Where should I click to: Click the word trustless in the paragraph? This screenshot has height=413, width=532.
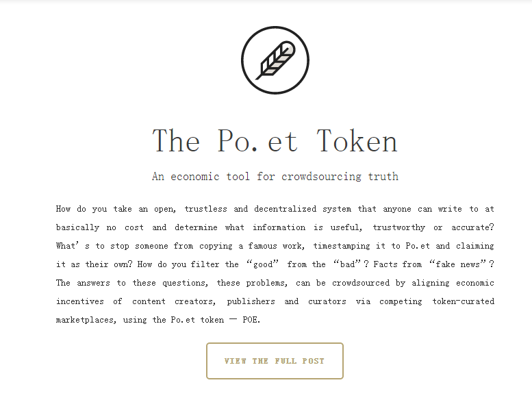coord(205,209)
